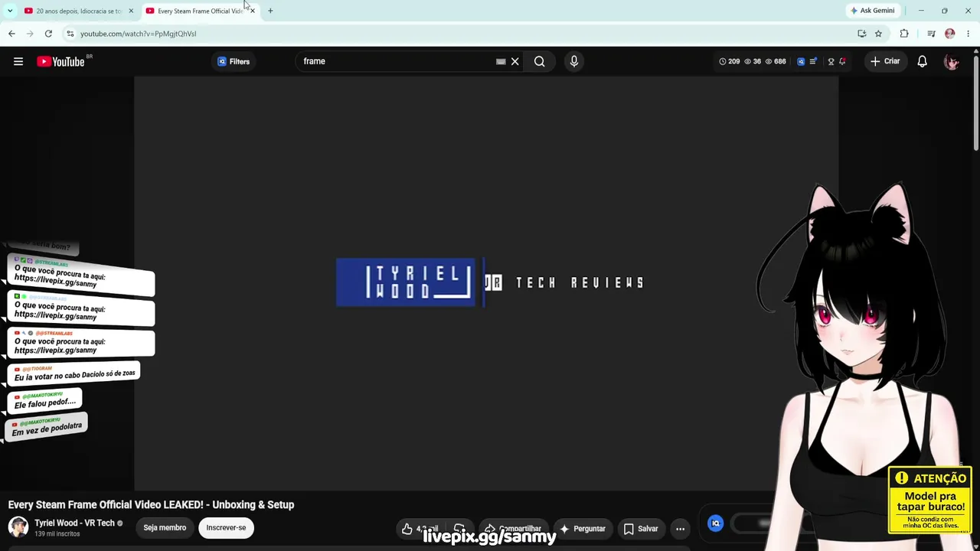Open the media controls toolbar icon
The height and width of the screenshot is (551, 980).
(x=931, y=34)
